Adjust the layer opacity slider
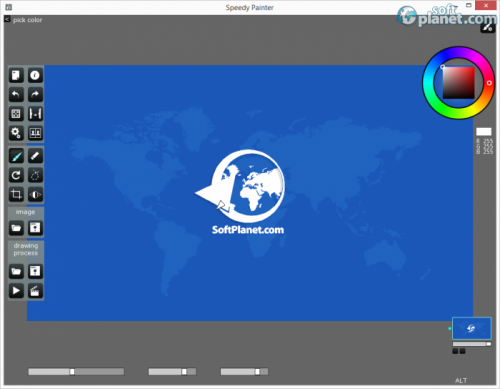 (472, 344)
